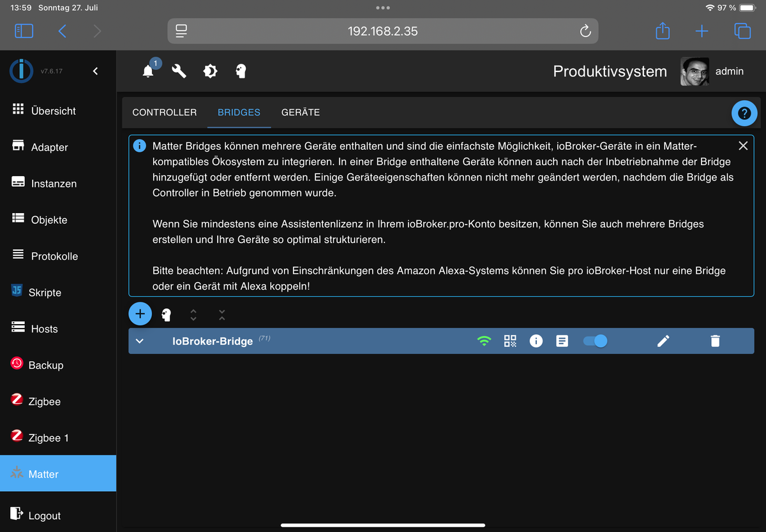The width and height of the screenshot is (766, 532).
Task: Click Logout in the sidebar
Action: tap(58, 515)
